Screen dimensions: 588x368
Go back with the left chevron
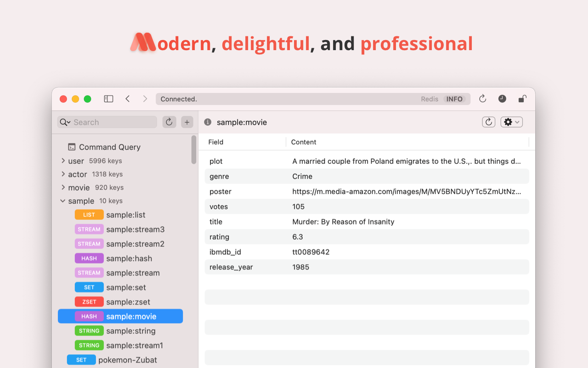coord(128,99)
